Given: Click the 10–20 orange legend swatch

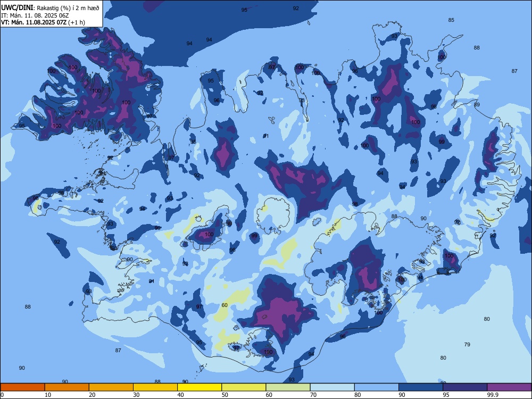Looking at the screenshot, I should pos(67,387).
